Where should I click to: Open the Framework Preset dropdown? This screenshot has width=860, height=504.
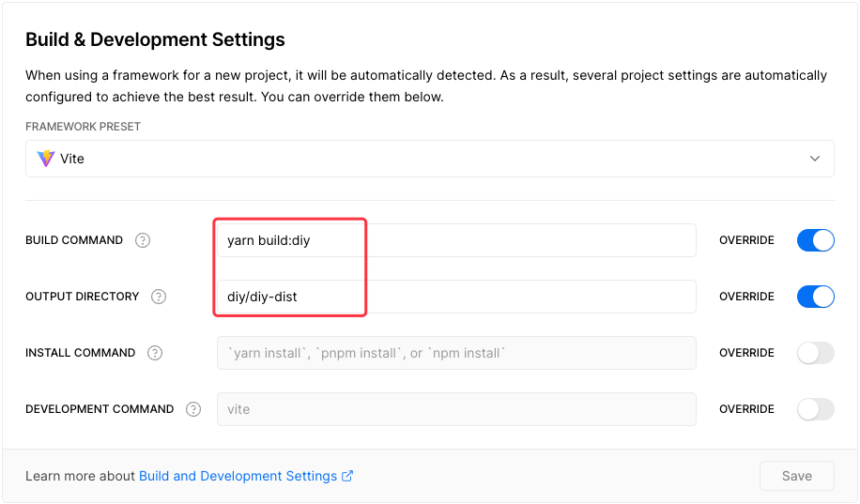point(429,159)
